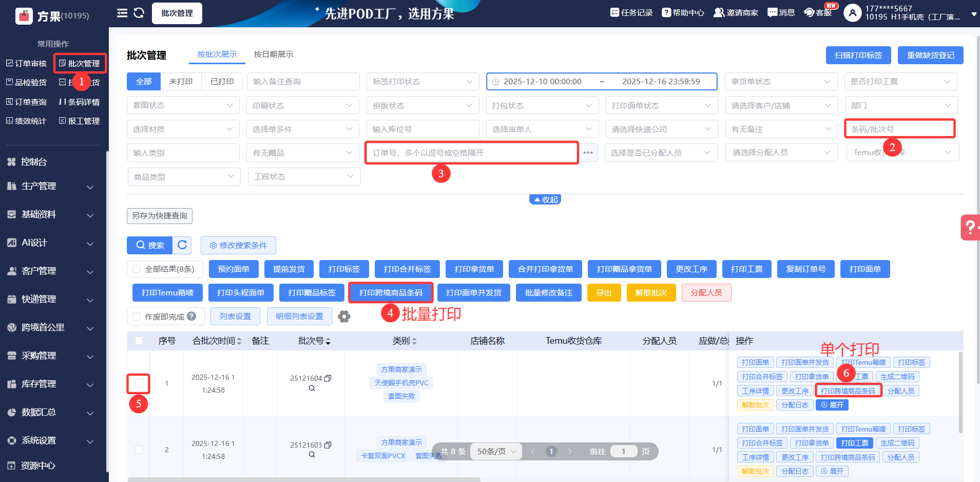Open 绩效统计 shortcut in sidebar
Screen dimensions: 980x482
26,121
